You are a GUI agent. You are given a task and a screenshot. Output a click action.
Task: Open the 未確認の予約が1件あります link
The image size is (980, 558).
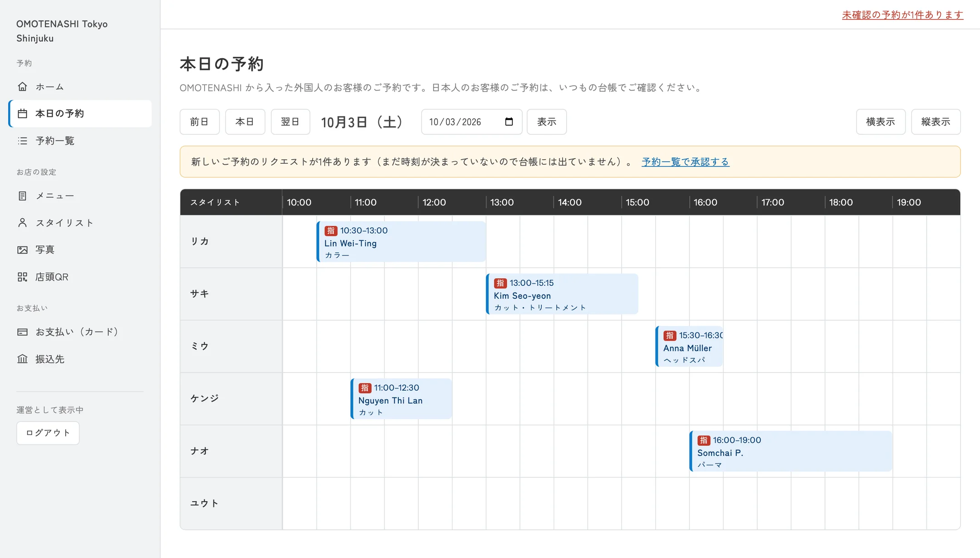point(902,15)
